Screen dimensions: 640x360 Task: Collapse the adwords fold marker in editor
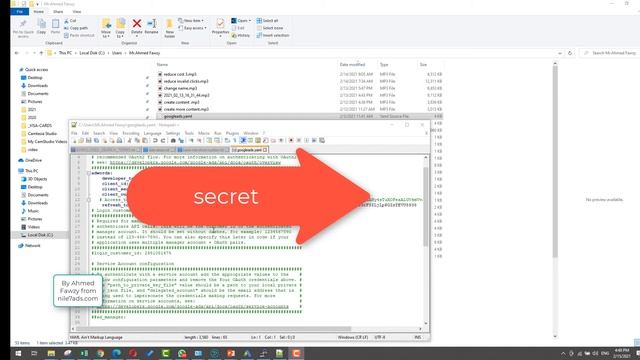coord(89,173)
